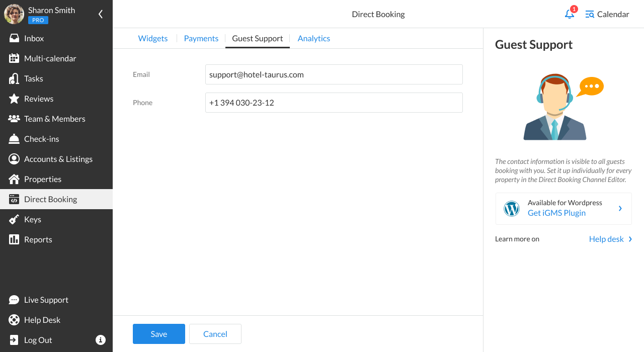The height and width of the screenshot is (352, 644).
Task: Click the Save button
Action: pos(159,334)
